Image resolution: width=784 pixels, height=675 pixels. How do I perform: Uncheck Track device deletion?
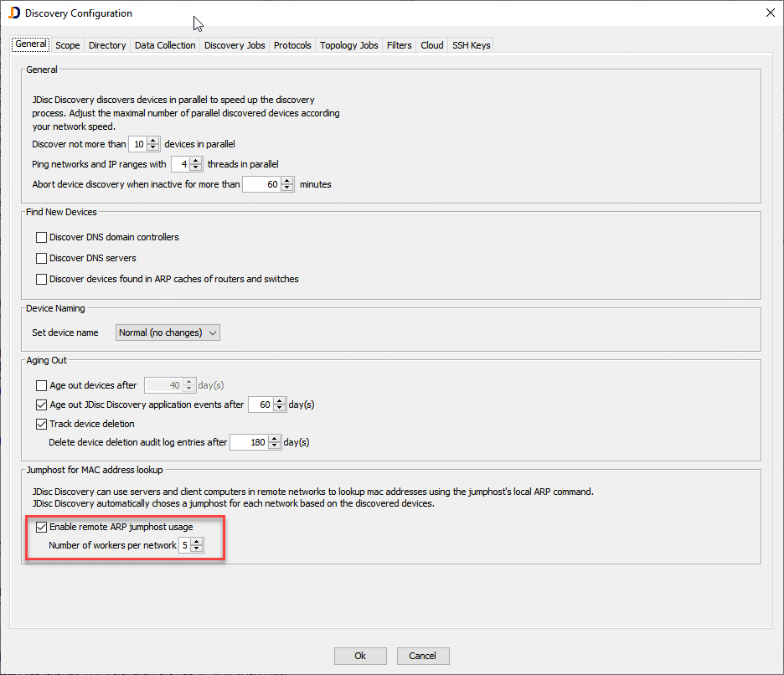tap(41, 424)
